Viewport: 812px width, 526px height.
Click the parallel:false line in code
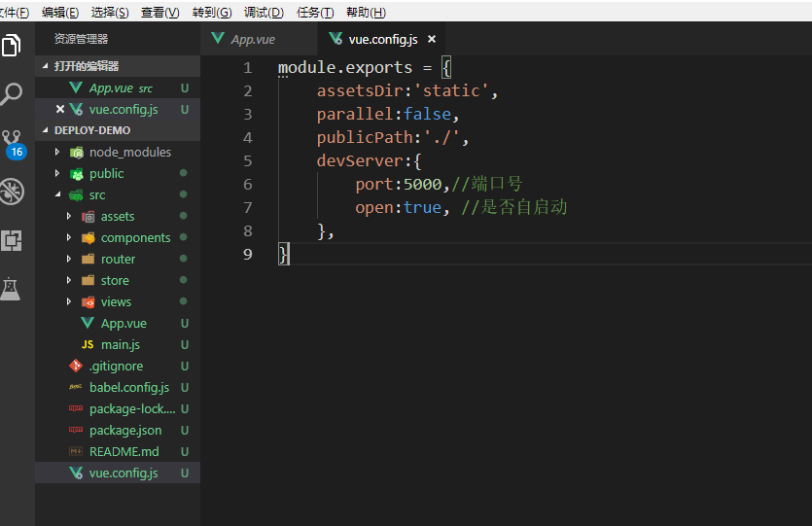click(x=388, y=115)
